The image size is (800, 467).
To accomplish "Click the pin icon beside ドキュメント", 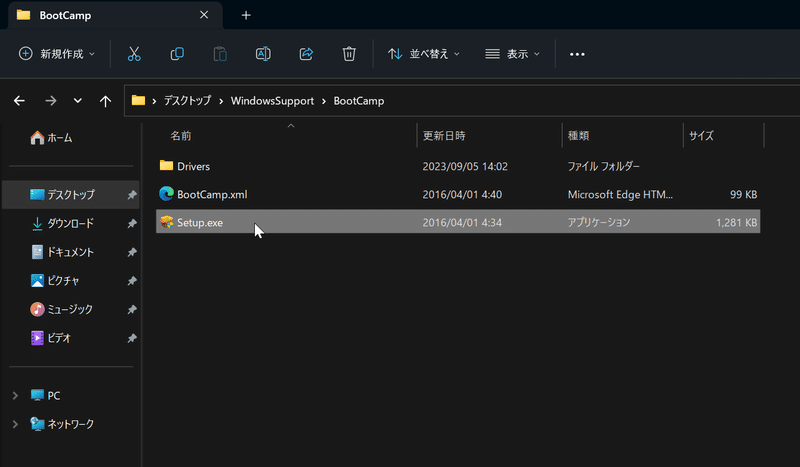I will click(x=132, y=252).
